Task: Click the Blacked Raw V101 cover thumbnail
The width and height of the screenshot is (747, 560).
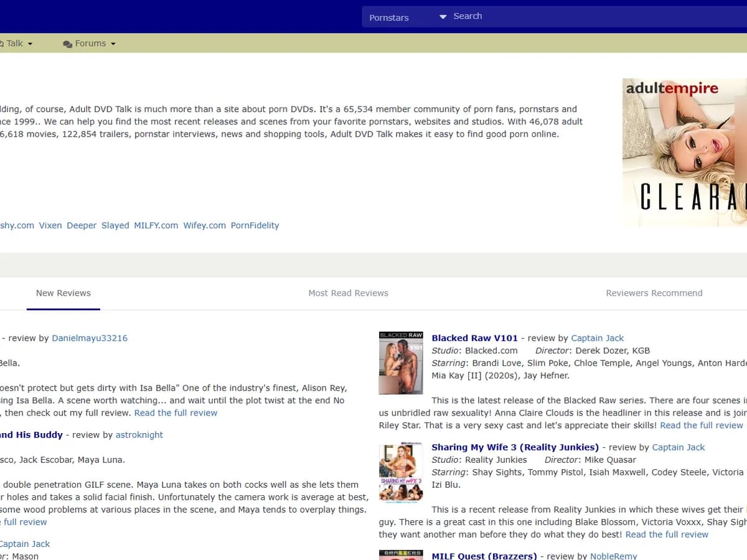Action: pos(401,363)
